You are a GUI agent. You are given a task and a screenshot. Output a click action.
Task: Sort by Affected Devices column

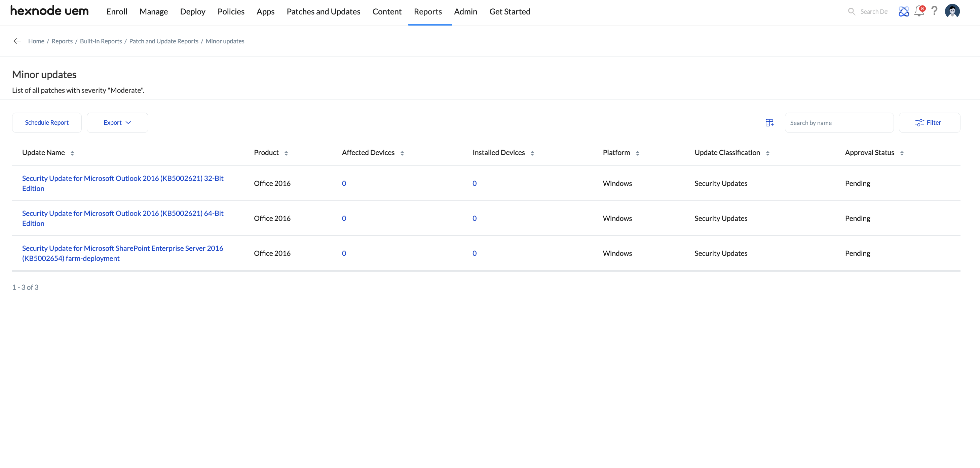pyautogui.click(x=402, y=153)
